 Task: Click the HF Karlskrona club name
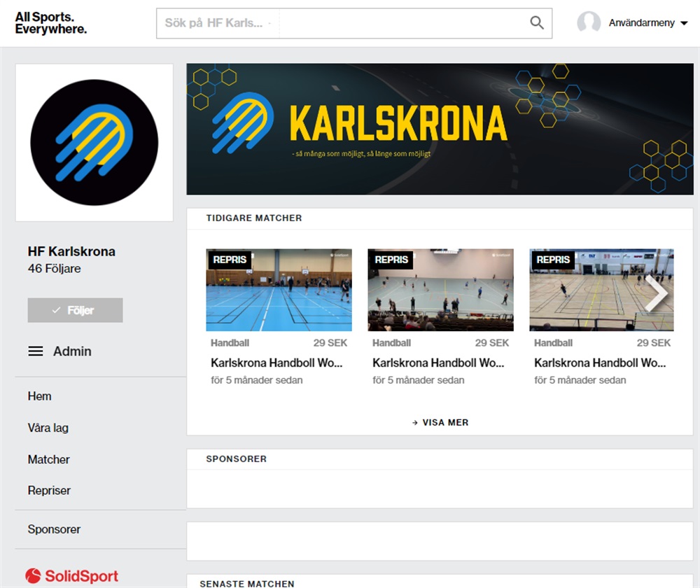(x=71, y=251)
